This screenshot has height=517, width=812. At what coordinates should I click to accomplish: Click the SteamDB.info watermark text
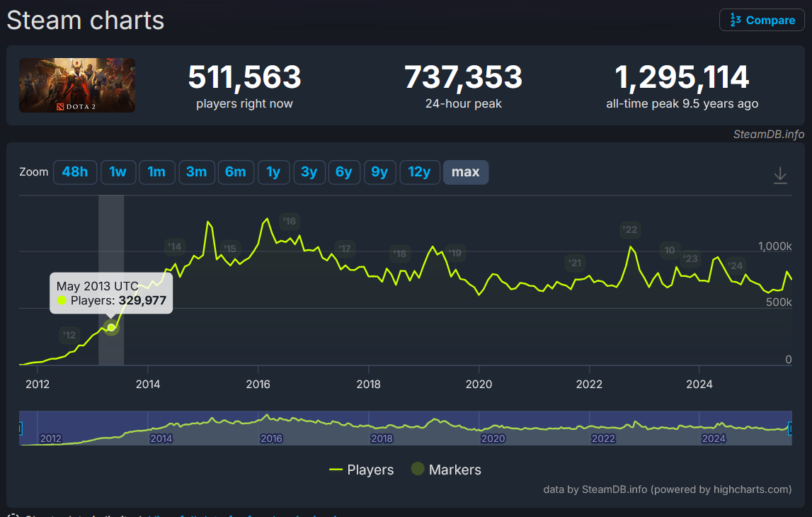pyautogui.click(x=769, y=134)
